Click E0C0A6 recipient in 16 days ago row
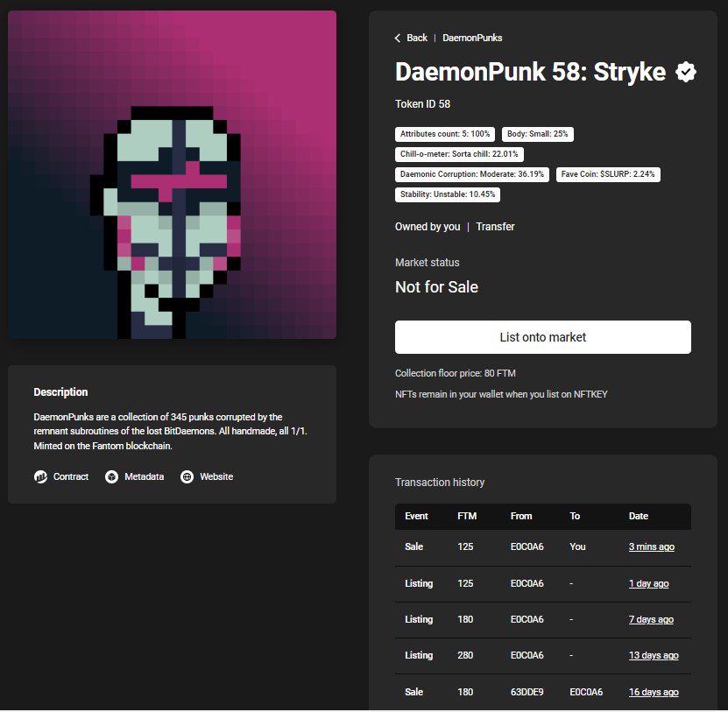 (586, 692)
